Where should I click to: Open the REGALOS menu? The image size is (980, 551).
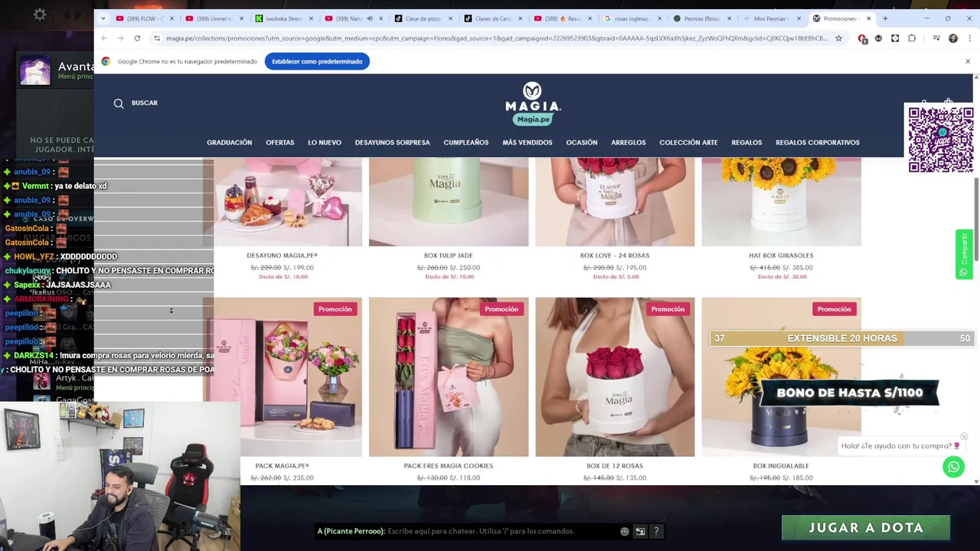coord(746,142)
